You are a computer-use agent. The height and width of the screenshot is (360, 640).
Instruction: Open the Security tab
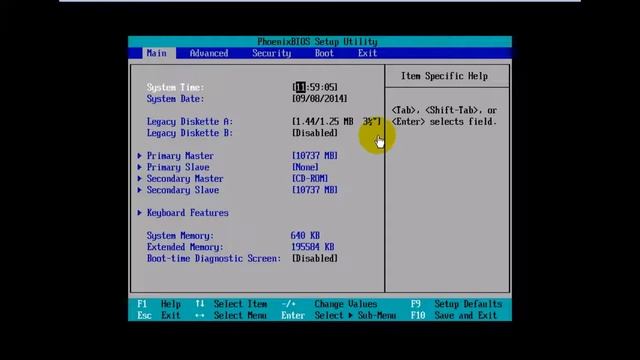click(x=271, y=53)
